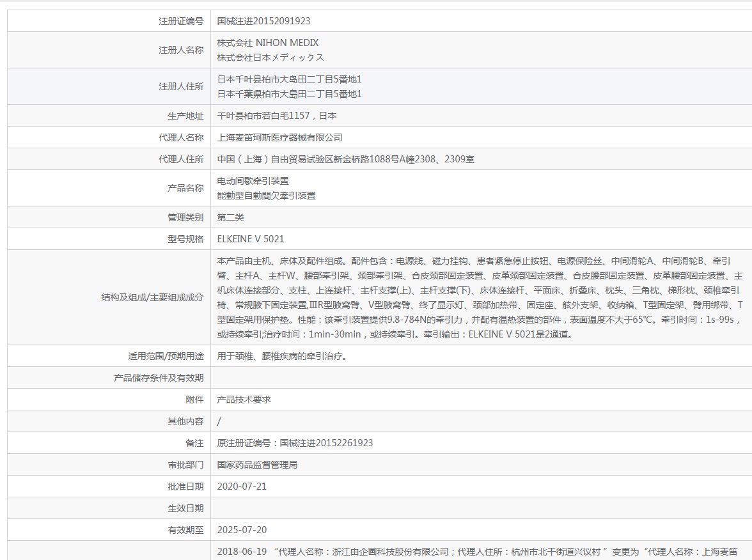Select the label 产品储存条件及有效期
The height and width of the screenshot is (560, 752).
click(x=159, y=378)
